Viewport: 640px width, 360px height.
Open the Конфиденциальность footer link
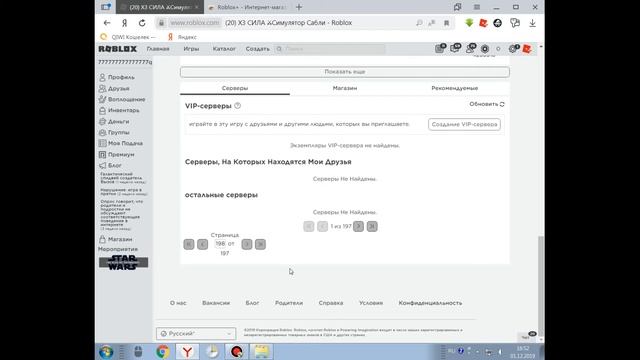click(x=430, y=303)
